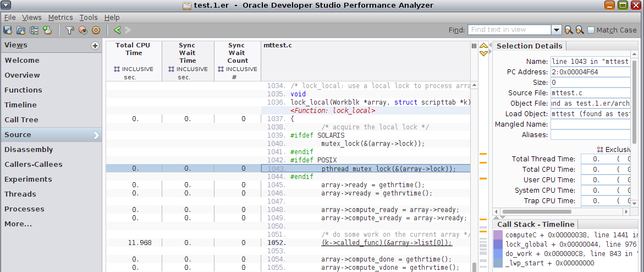The image size is (644, 272).
Task: Click the PC Address field value
Action: click(590, 72)
